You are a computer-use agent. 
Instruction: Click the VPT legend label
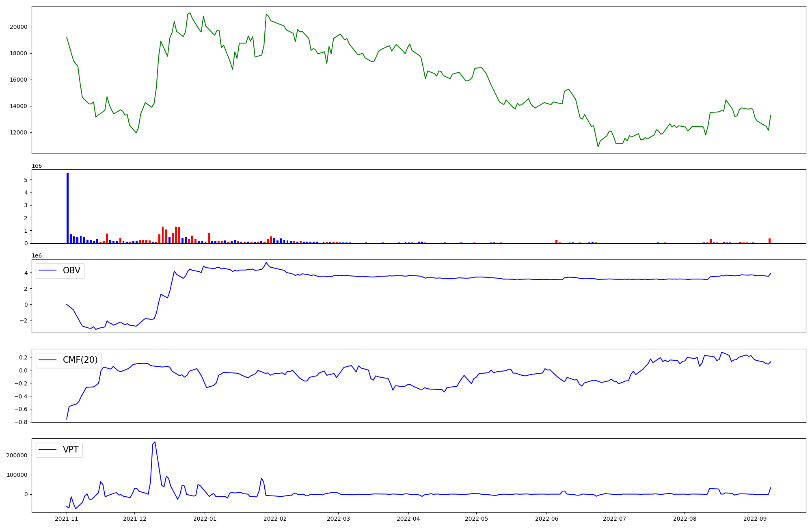pos(71,450)
